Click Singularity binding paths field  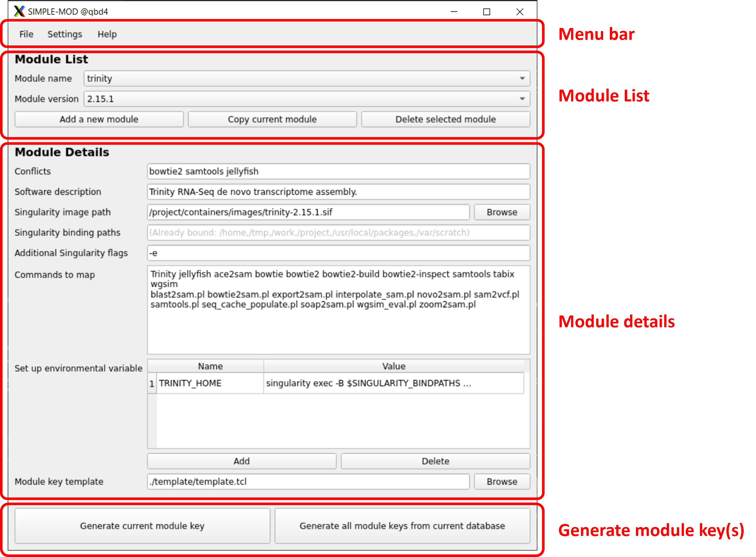[x=338, y=233]
